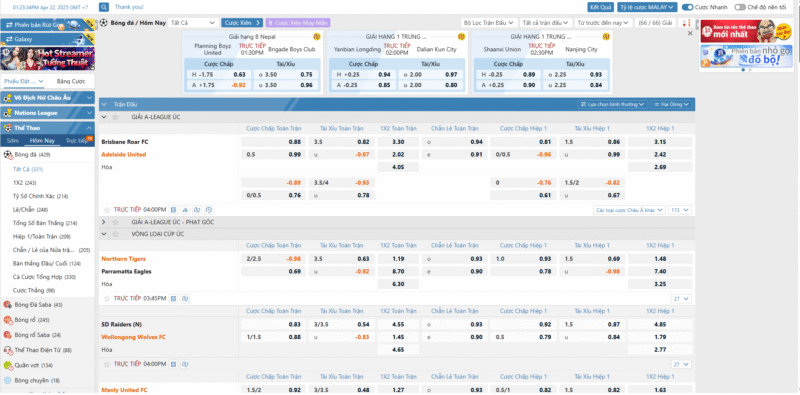
Task: Click the Bóng rổ Saba sidebar icon
Action: pyautogui.click(x=7, y=335)
